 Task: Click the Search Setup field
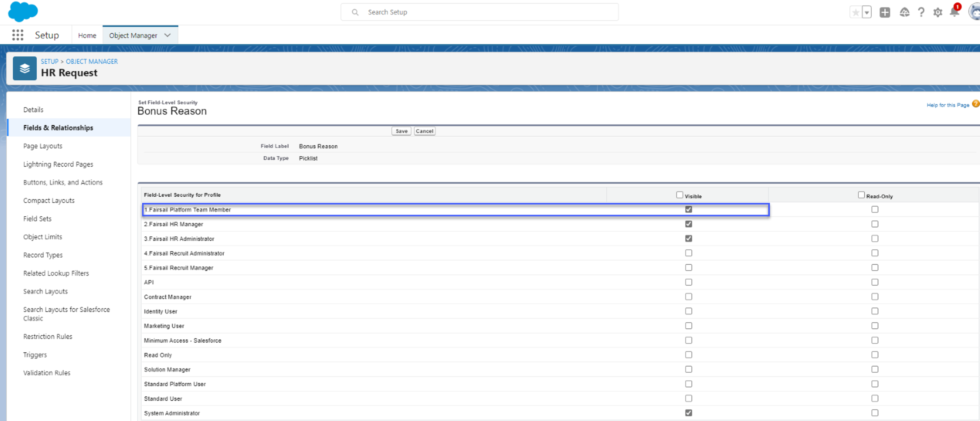pyautogui.click(x=479, y=12)
